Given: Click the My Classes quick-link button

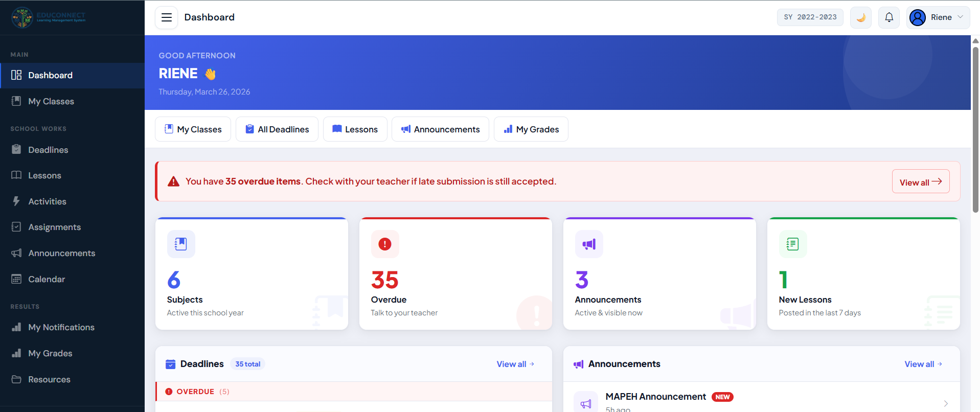Looking at the screenshot, I should pos(193,129).
